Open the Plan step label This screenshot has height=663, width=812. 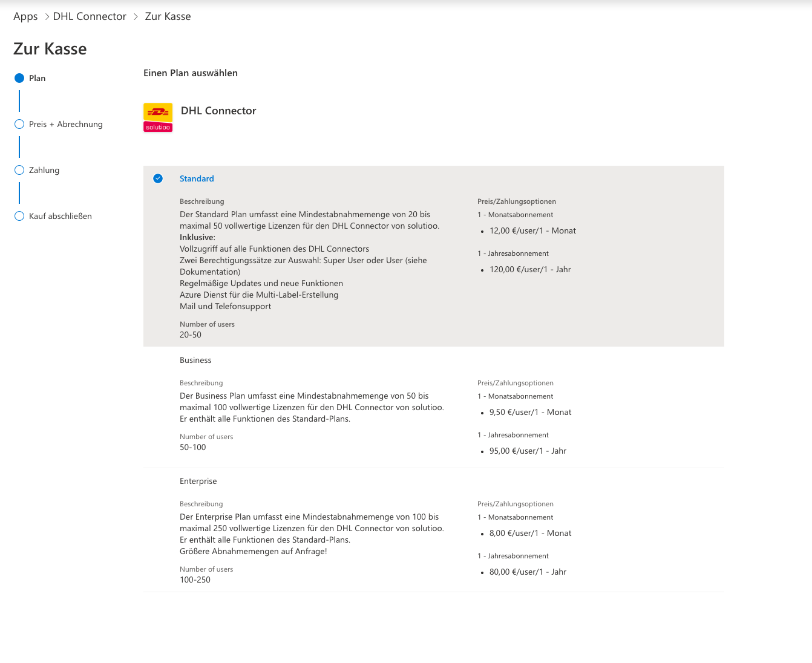click(x=38, y=78)
